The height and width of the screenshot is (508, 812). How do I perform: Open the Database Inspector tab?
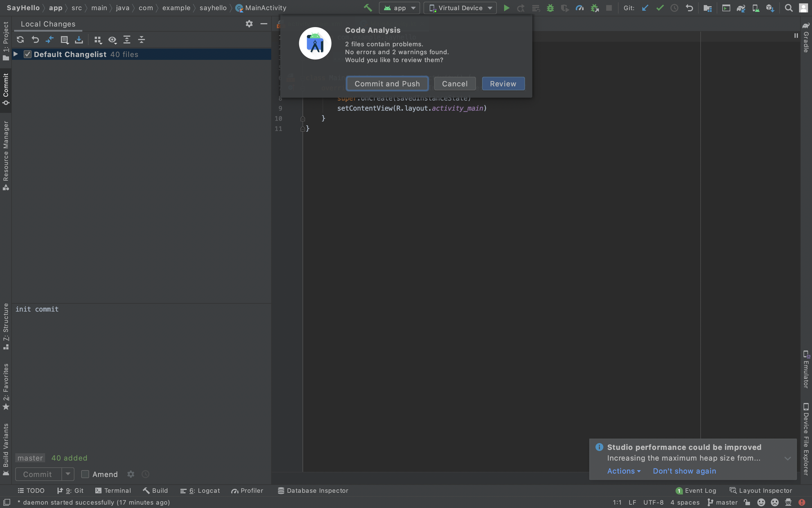[313, 491]
